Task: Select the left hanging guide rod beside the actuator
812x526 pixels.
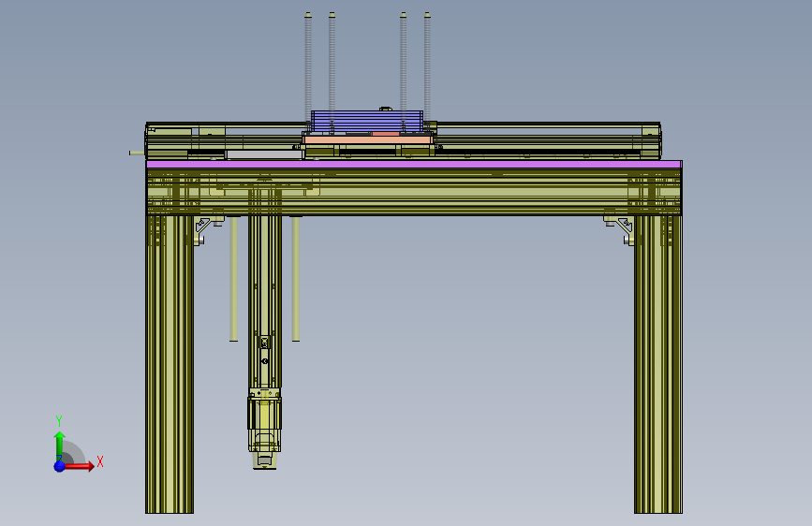Action: (233, 279)
